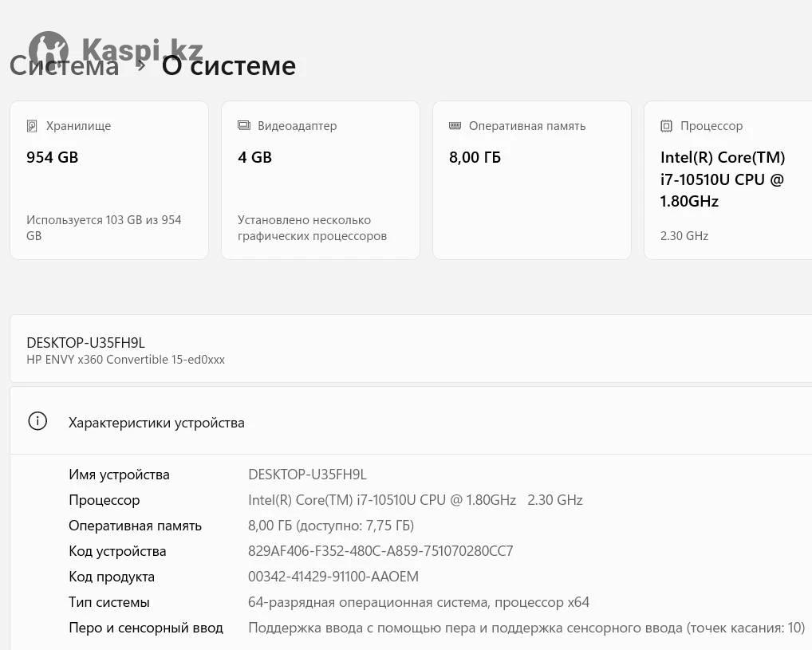Open the Процессор Intel Core i7 card

727,179
